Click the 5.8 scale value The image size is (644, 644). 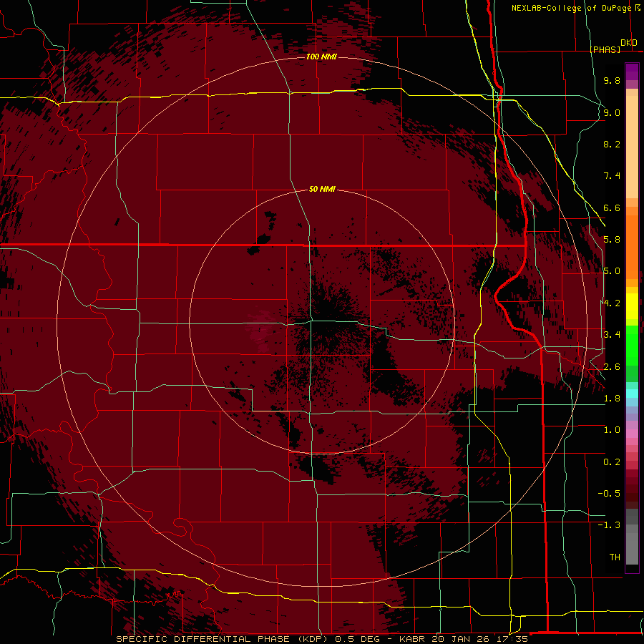coord(612,240)
